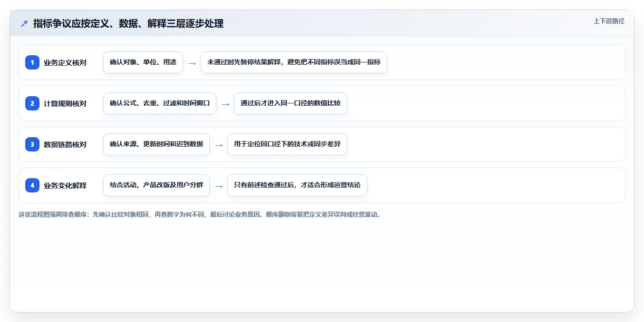Click step number badge 4
This screenshot has width=644, height=322.
[x=32, y=185]
